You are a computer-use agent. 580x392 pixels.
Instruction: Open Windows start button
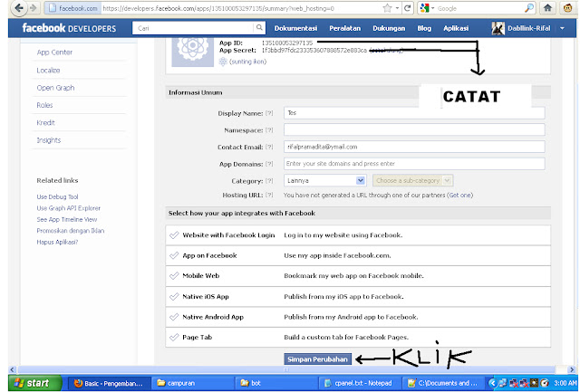tap(35, 383)
